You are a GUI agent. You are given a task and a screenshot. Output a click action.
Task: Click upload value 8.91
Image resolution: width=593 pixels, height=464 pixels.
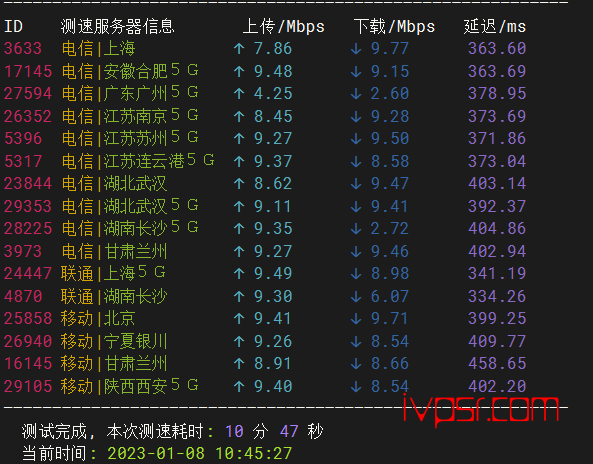(273, 363)
